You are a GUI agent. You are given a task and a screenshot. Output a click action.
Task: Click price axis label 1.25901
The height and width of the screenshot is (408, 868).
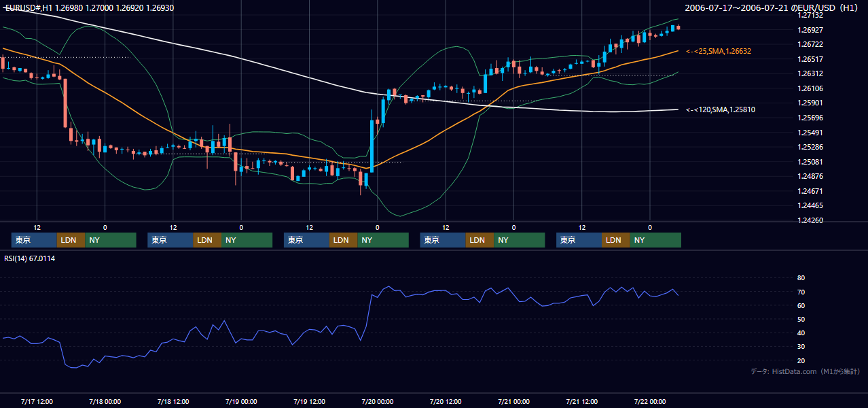(811, 103)
